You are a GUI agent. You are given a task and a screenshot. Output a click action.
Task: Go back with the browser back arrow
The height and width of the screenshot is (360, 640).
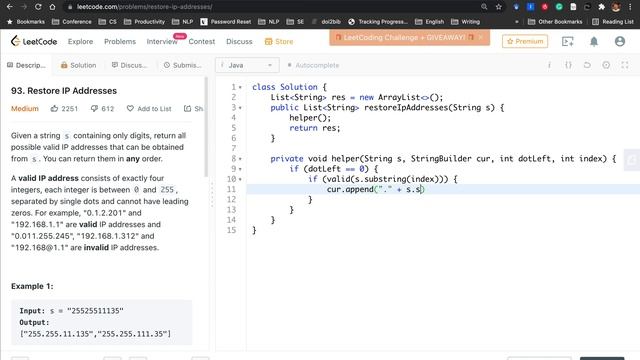pos(9,7)
